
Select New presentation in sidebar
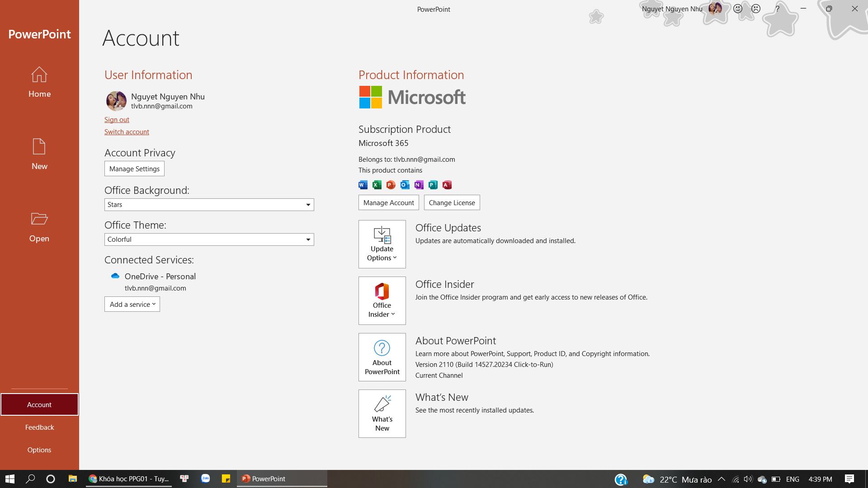[x=39, y=154]
